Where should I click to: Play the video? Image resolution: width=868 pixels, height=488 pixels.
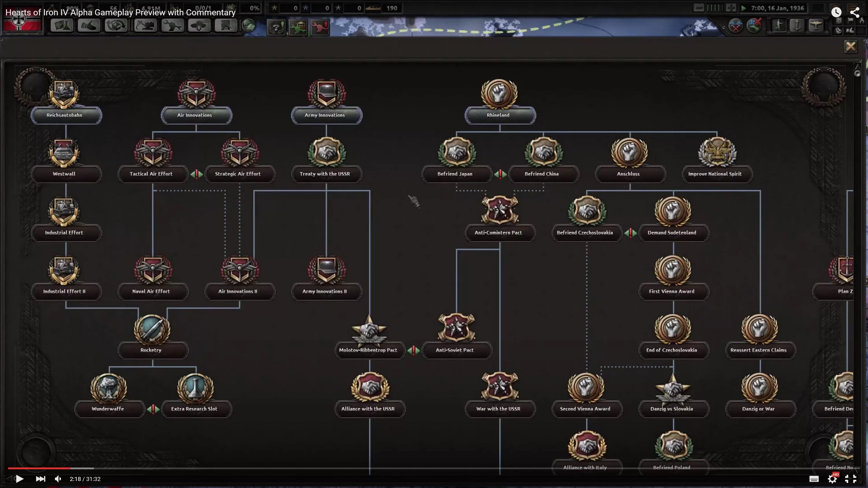tap(20, 478)
